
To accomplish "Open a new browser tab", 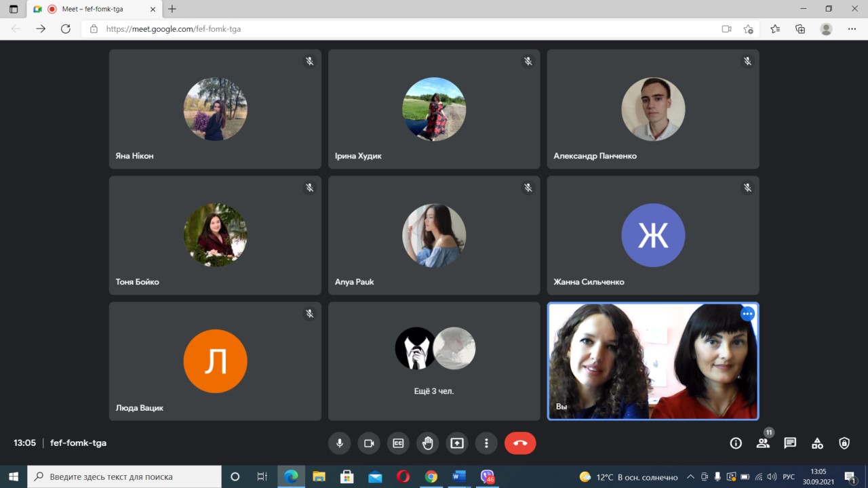I will pyautogui.click(x=172, y=9).
